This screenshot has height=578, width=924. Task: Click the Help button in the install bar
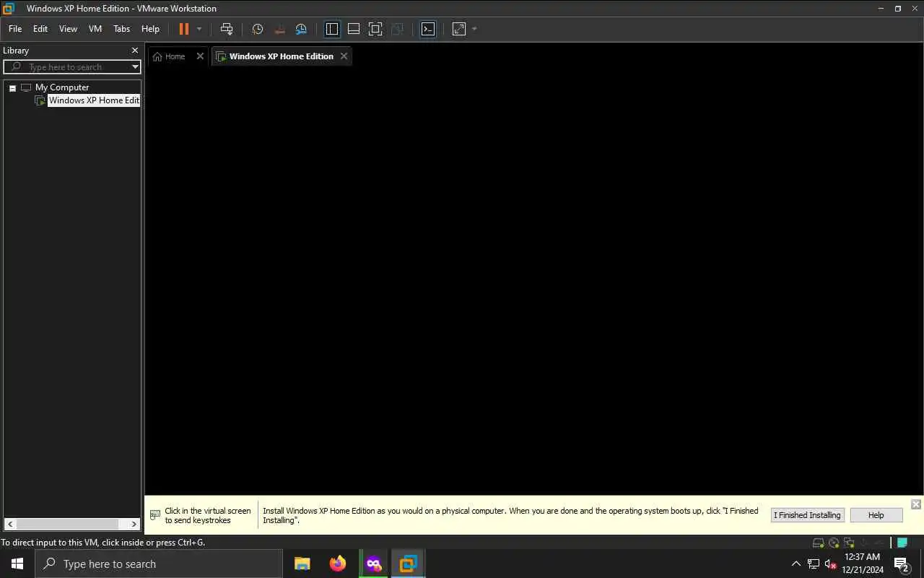pyautogui.click(x=876, y=515)
